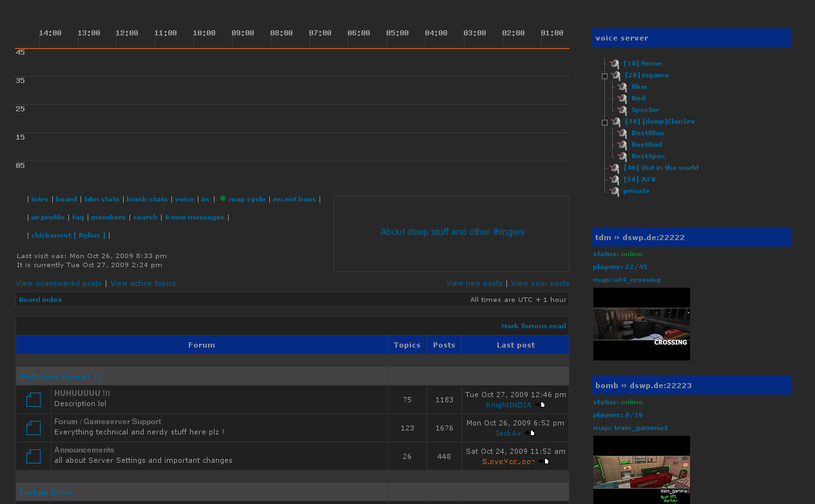Open the ut4_crossing map thumbnail
The height and width of the screenshot is (504, 815).
coord(641,324)
